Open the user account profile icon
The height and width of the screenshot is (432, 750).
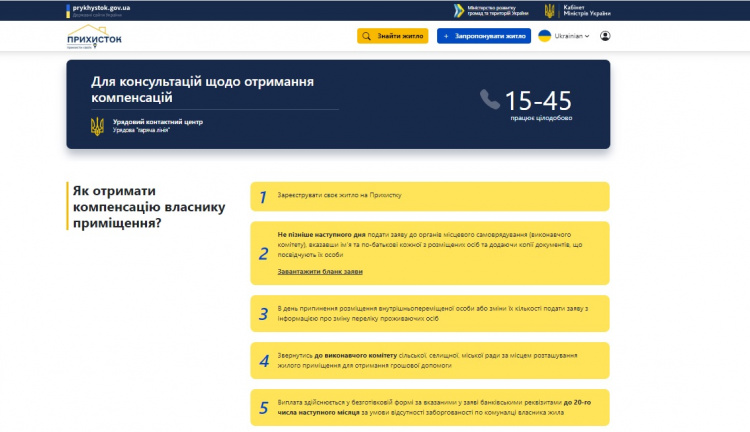tap(605, 36)
